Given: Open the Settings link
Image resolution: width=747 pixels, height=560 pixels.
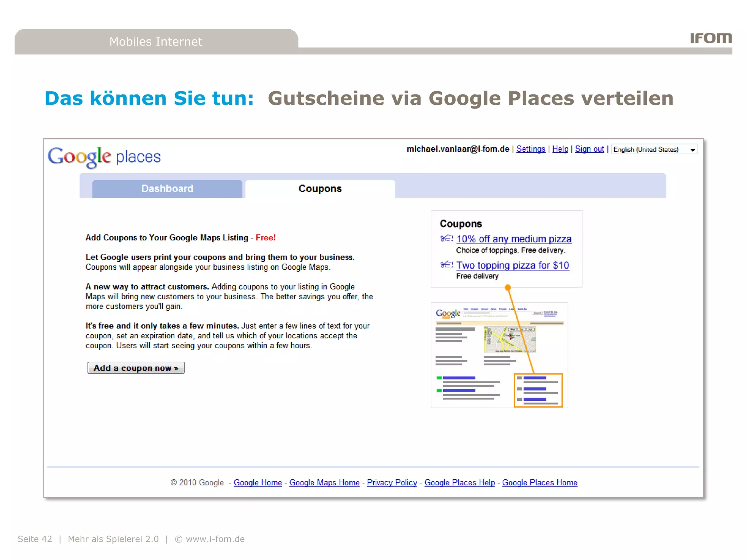Looking at the screenshot, I should [531, 149].
